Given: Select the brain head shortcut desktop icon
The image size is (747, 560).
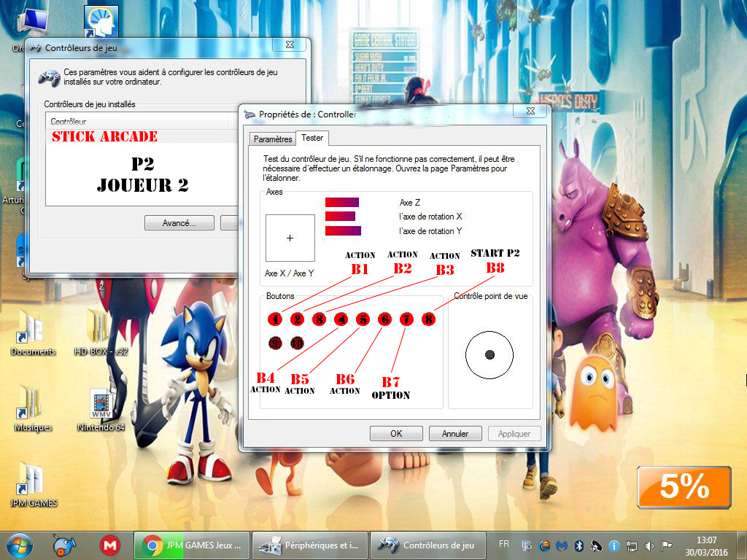Looking at the screenshot, I should [x=101, y=22].
